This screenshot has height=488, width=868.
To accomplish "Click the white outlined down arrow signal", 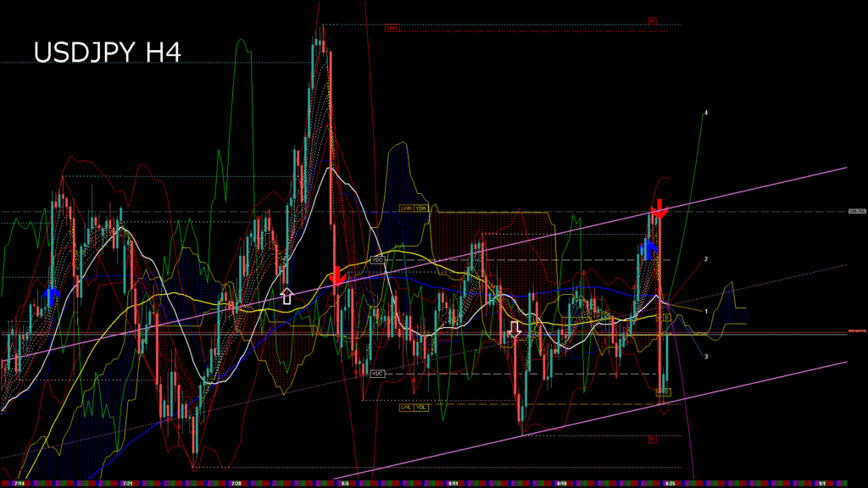I will 515,329.
